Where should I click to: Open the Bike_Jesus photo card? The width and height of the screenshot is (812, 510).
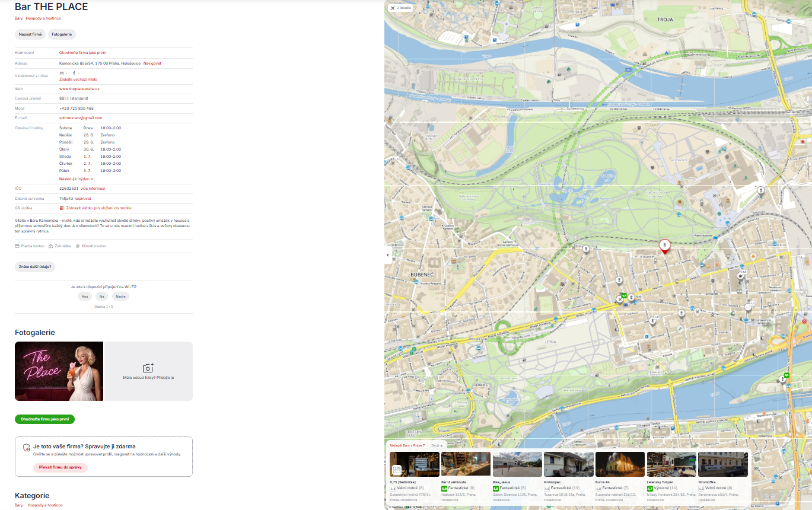click(517, 464)
